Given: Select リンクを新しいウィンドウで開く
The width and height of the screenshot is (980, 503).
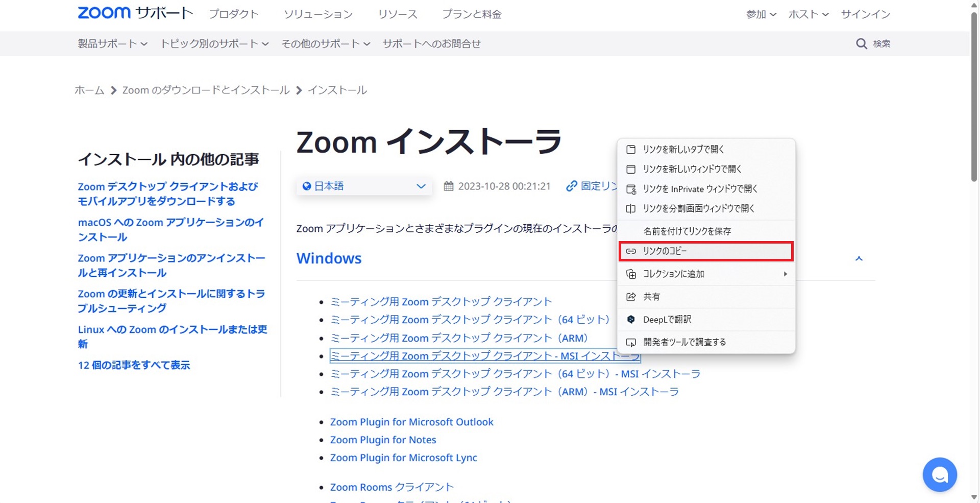Looking at the screenshot, I should tap(706, 169).
